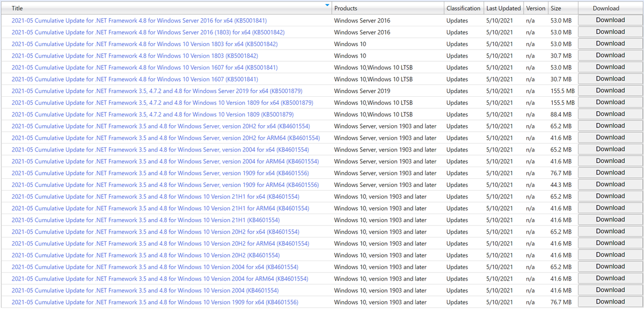The image size is (644, 310).
Task: Open Windows 10 Version 1809 for x64 link
Action: point(162,103)
